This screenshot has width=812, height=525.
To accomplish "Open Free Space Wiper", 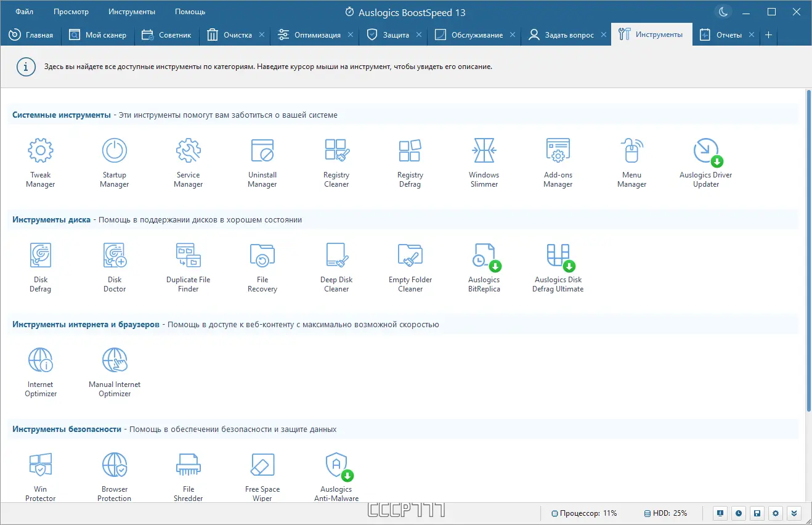I will (x=262, y=478).
